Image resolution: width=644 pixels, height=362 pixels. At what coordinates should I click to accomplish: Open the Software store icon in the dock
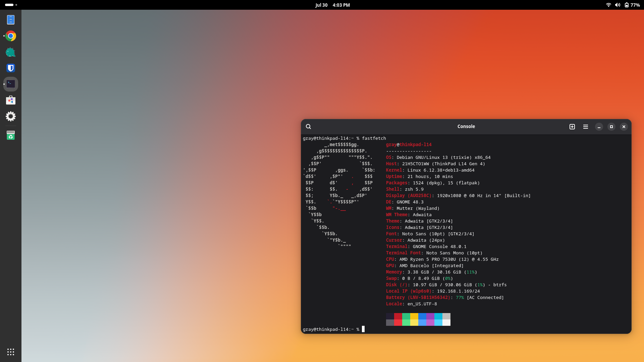click(x=11, y=100)
